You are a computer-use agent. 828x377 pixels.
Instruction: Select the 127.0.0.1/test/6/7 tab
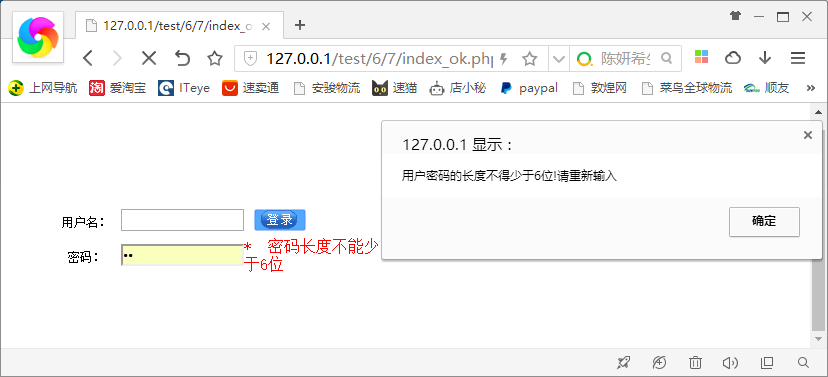(180, 25)
